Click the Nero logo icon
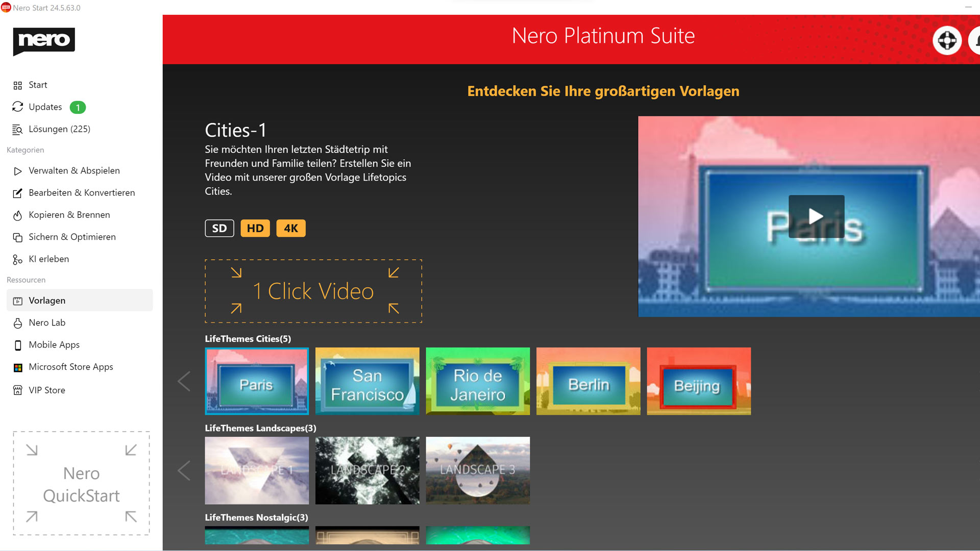Image resolution: width=980 pixels, height=551 pixels. click(44, 41)
